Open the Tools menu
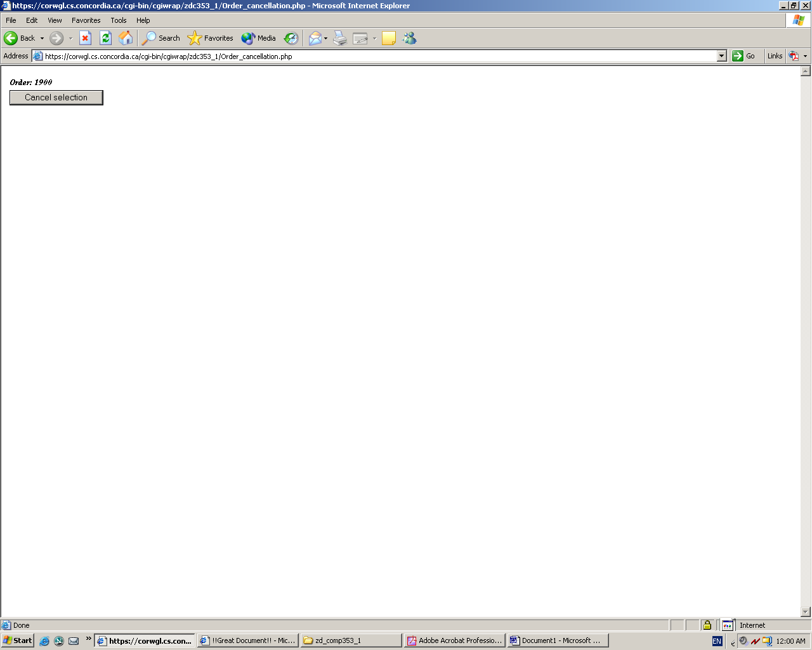This screenshot has width=812, height=650. 119,20
